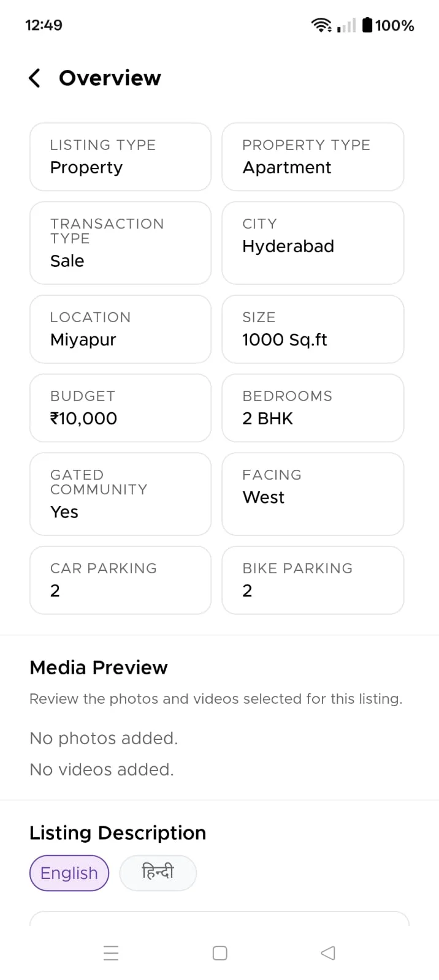This screenshot has width=439, height=980.
Task: Switch description language to Hindi
Action: (x=158, y=873)
